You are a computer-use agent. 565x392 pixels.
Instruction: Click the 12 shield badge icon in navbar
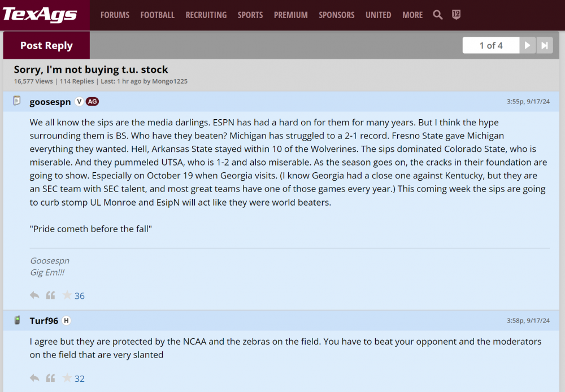456,15
